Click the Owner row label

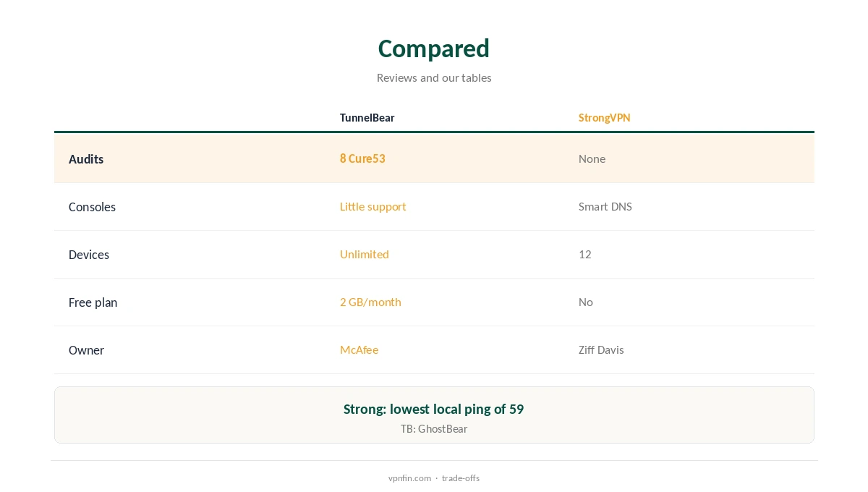pos(86,350)
